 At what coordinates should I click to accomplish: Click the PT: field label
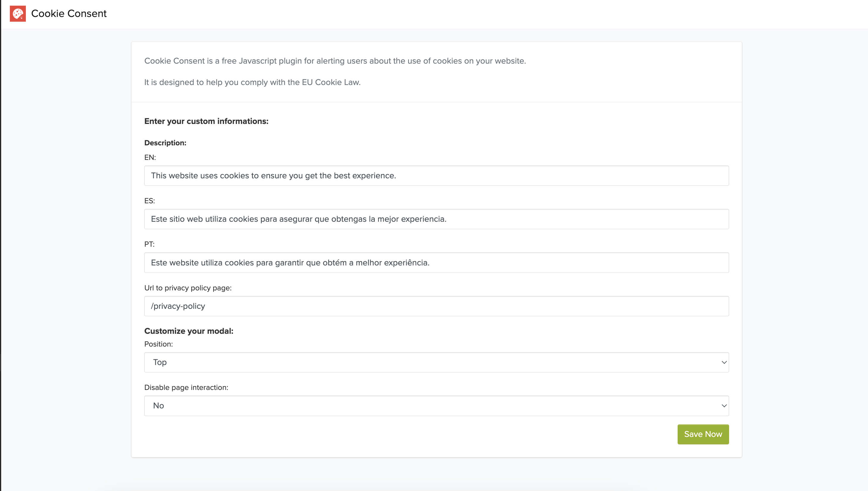[x=150, y=245]
